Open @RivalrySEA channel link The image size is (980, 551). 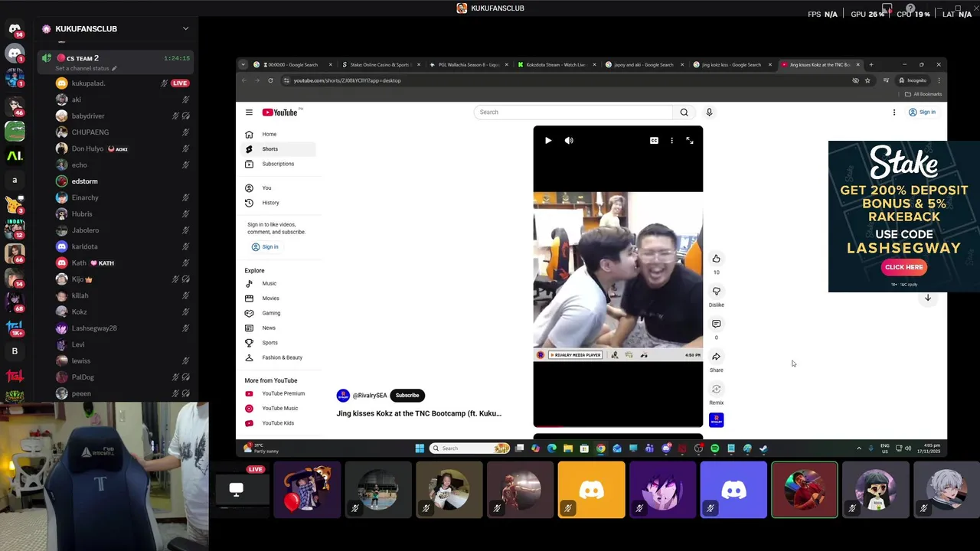370,396
